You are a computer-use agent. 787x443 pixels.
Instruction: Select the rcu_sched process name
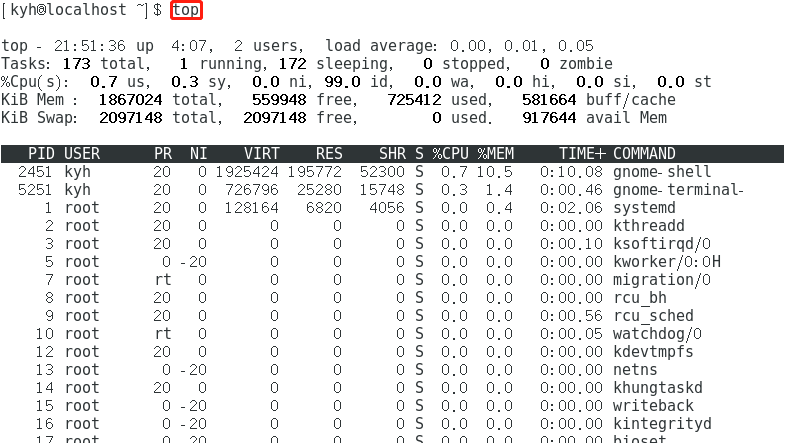click(653, 316)
